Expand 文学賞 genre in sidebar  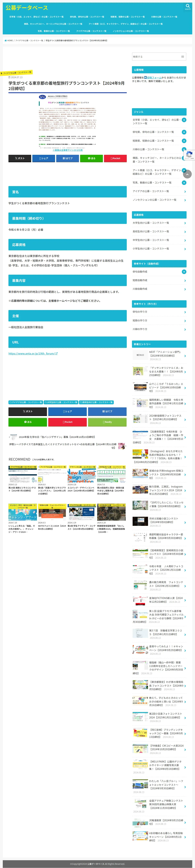184,120
